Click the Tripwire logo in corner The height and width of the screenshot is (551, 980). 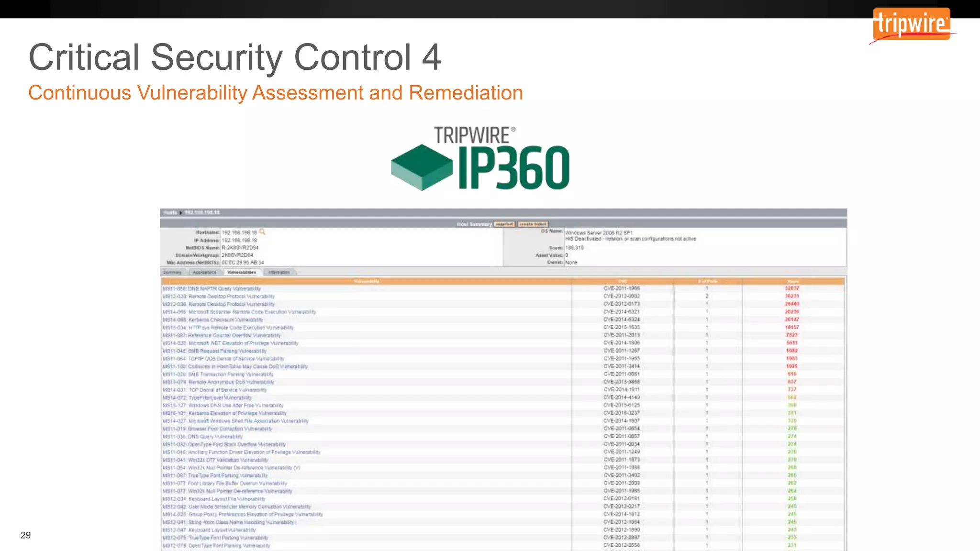[912, 25]
